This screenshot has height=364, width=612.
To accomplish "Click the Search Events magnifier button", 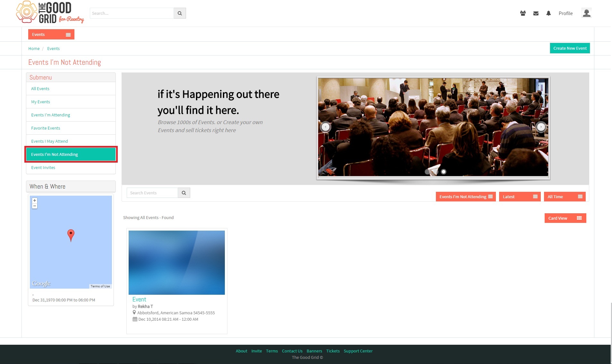I will pos(184,193).
